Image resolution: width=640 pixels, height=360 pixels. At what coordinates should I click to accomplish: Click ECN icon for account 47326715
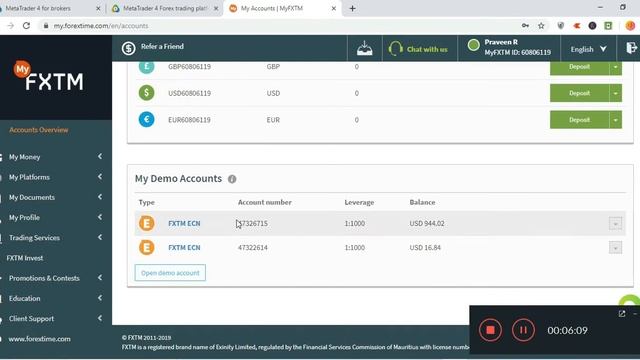tap(147, 223)
